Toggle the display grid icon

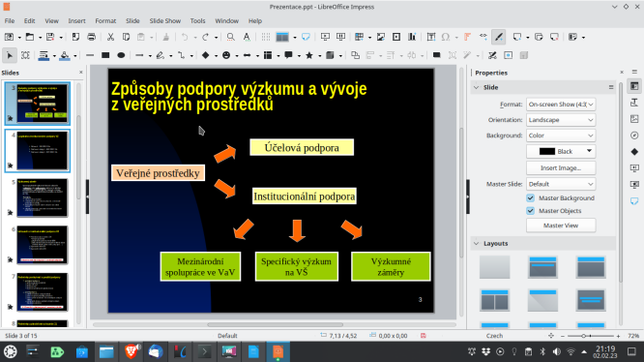click(x=266, y=37)
